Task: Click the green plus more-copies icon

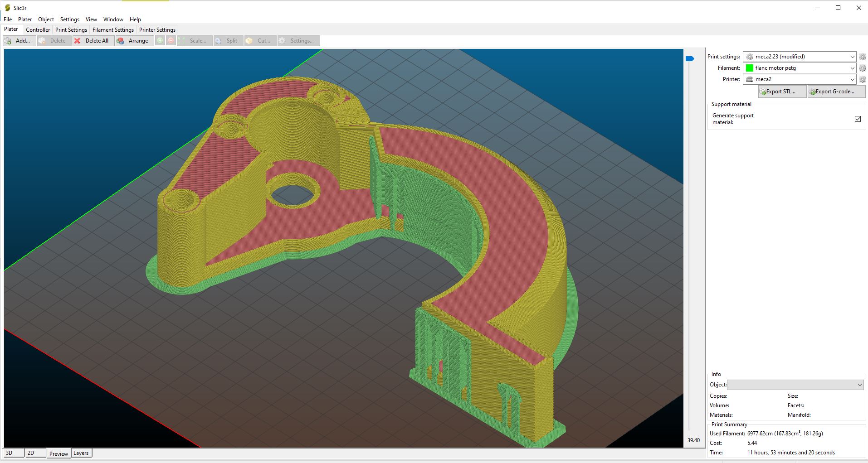Action: coord(160,41)
